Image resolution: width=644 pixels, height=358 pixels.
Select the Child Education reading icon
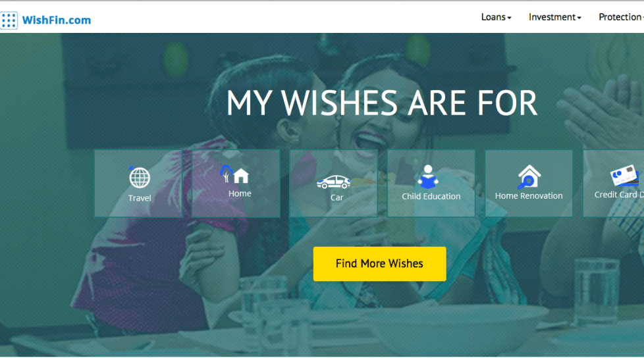point(428,176)
